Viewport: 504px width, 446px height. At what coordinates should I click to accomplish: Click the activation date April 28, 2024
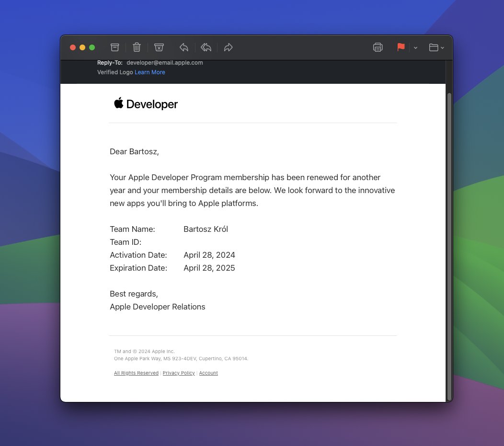click(x=209, y=255)
